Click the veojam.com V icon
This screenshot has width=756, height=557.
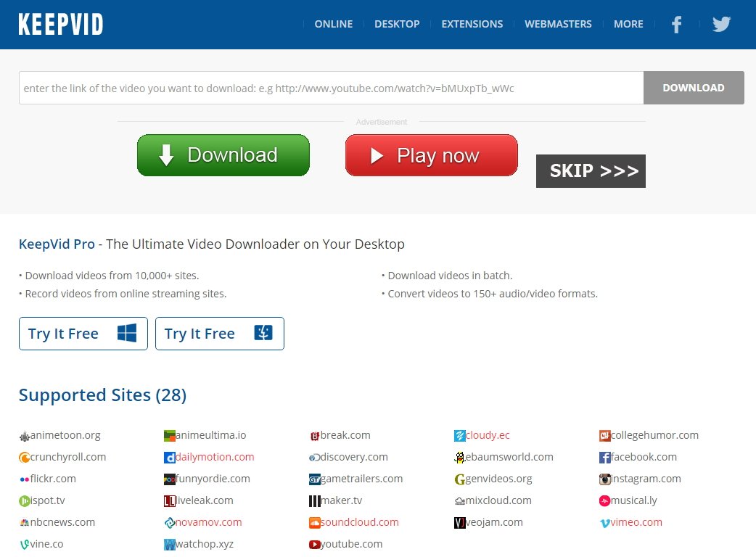[x=459, y=523]
